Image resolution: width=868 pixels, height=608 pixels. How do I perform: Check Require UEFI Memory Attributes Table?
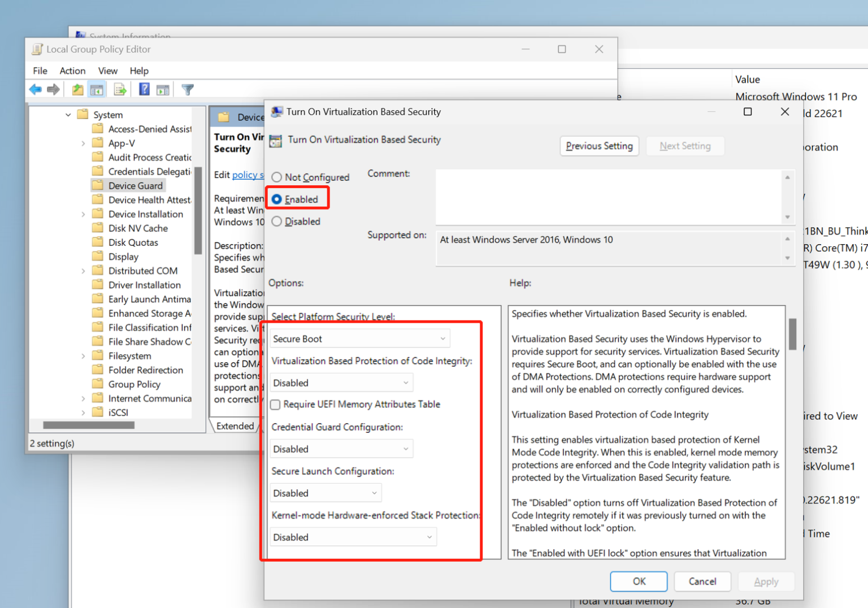click(276, 405)
